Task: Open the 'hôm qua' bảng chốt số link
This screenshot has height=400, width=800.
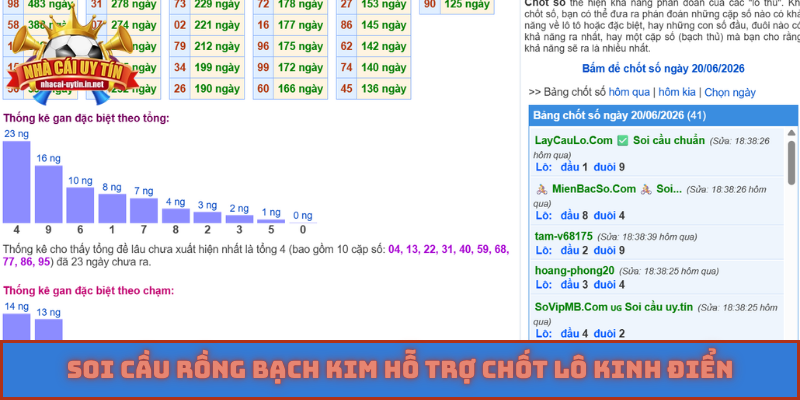Action: point(629,92)
